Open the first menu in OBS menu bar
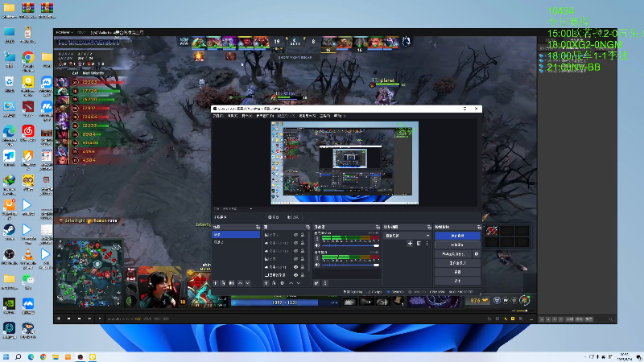This screenshot has width=644, height=362. (x=217, y=116)
